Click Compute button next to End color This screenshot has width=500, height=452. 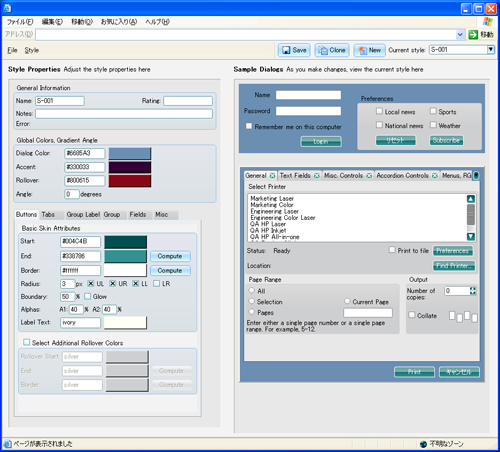click(170, 256)
